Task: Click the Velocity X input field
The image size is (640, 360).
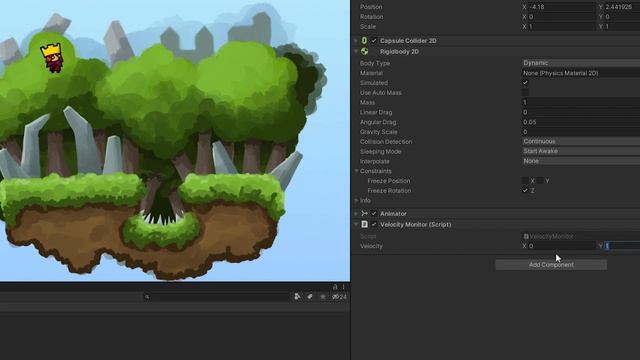Action: [561, 246]
